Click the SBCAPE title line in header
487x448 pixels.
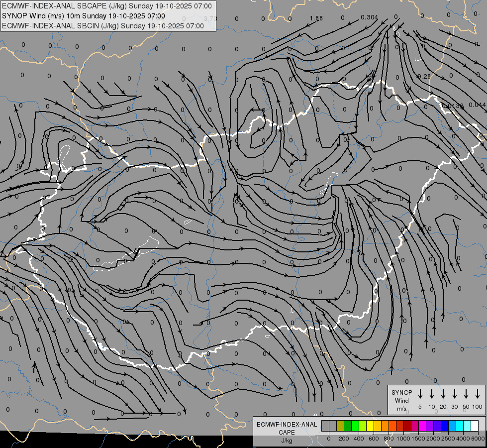coord(107,6)
